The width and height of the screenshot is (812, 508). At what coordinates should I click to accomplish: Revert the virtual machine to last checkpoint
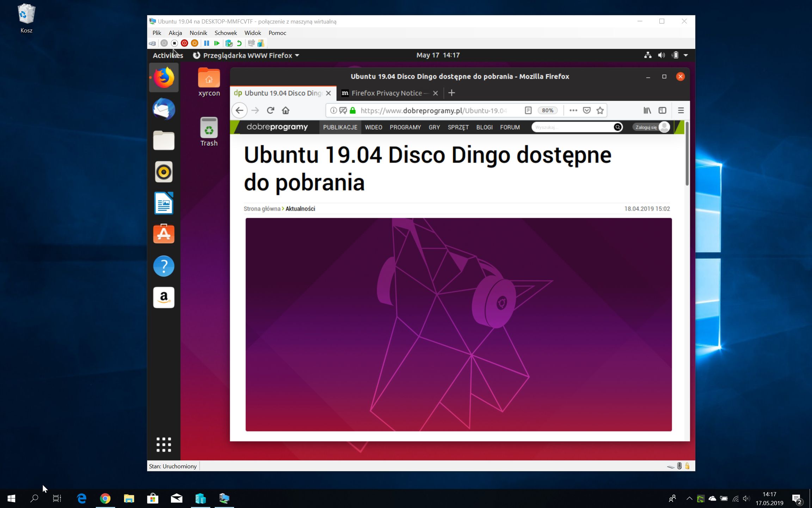click(x=239, y=43)
